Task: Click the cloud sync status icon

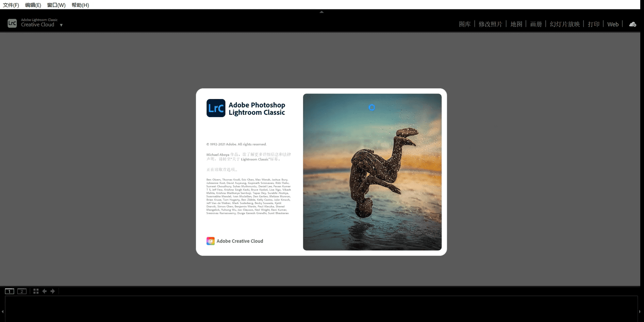Action: (x=632, y=24)
